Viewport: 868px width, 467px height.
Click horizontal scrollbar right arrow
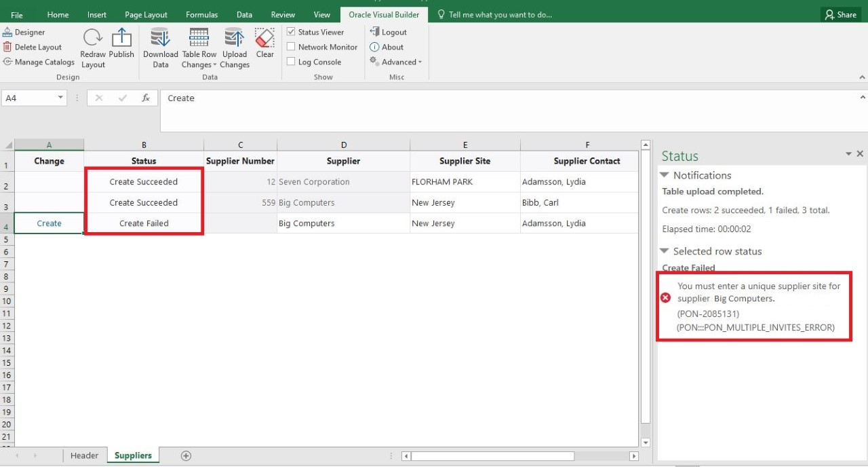[x=634, y=456]
